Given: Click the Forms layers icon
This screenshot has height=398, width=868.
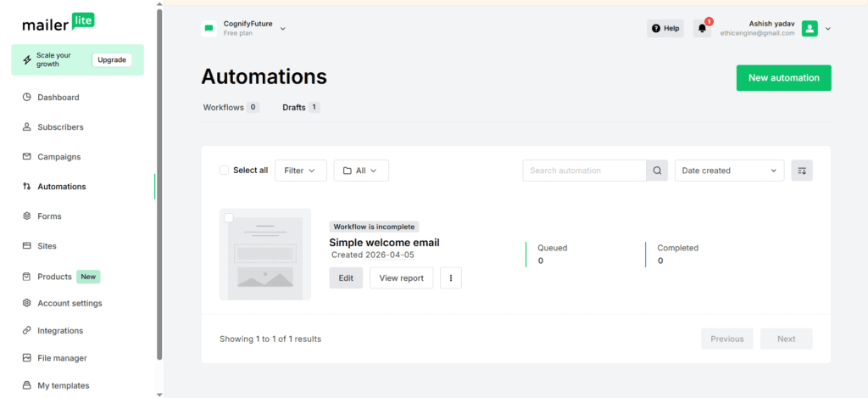Looking at the screenshot, I should [26, 216].
